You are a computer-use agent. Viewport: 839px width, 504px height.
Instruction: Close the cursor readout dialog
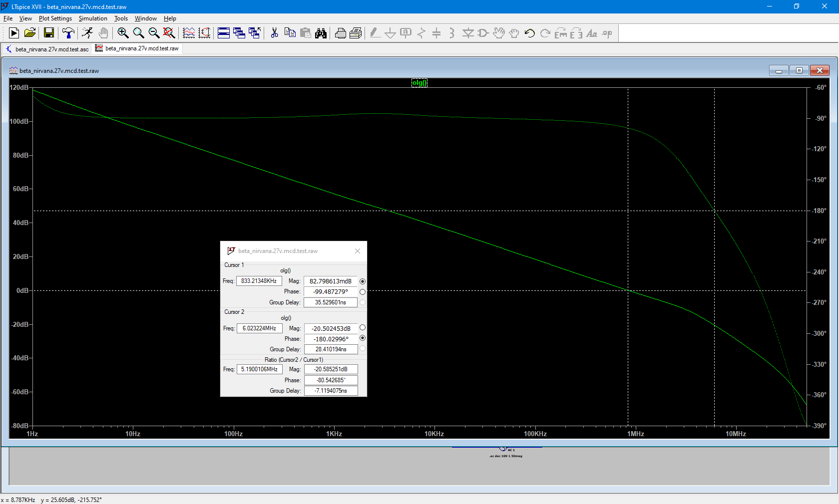(x=358, y=251)
